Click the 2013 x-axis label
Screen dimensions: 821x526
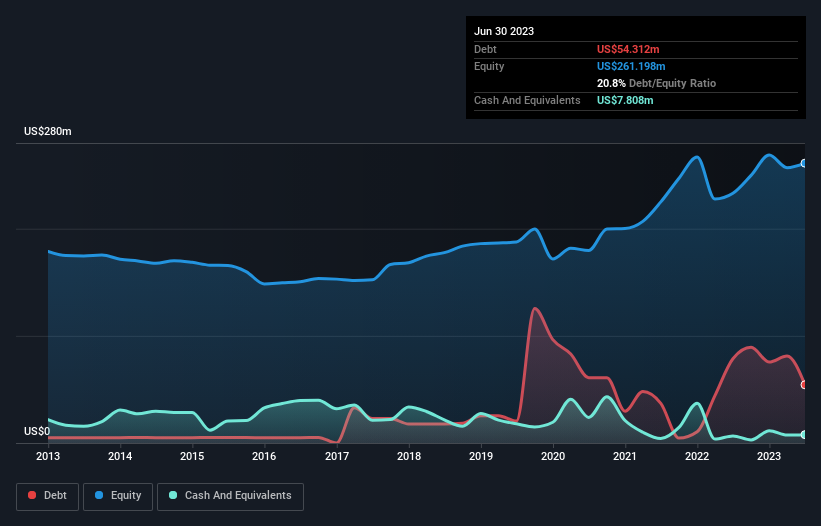tap(48, 456)
